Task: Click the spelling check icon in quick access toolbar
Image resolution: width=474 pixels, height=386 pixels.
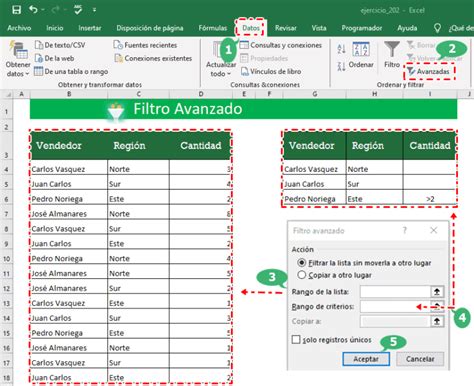Action: [78, 10]
